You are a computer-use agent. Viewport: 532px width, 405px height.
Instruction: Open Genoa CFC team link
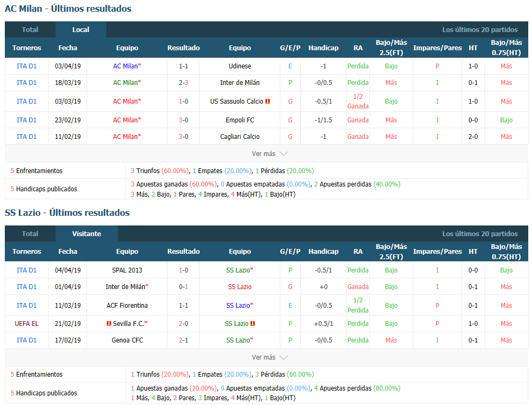127,340
